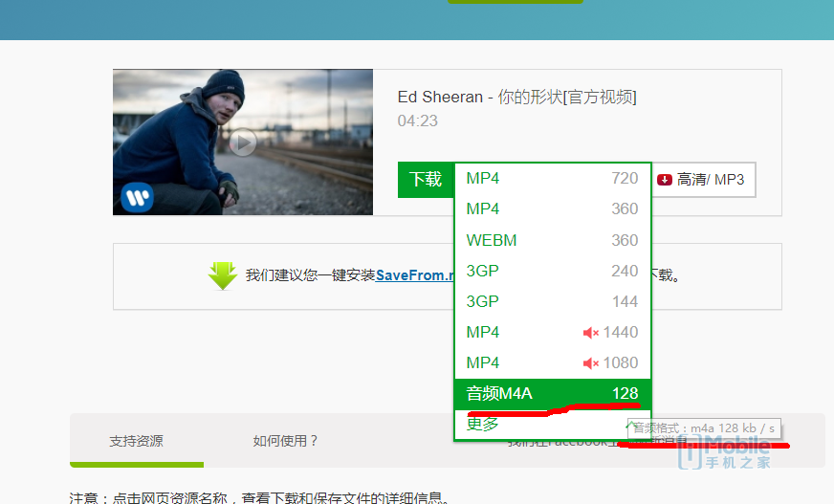Click the muted speaker icon for 1080
The height and width of the screenshot is (504, 834).
tap(591, 363)
